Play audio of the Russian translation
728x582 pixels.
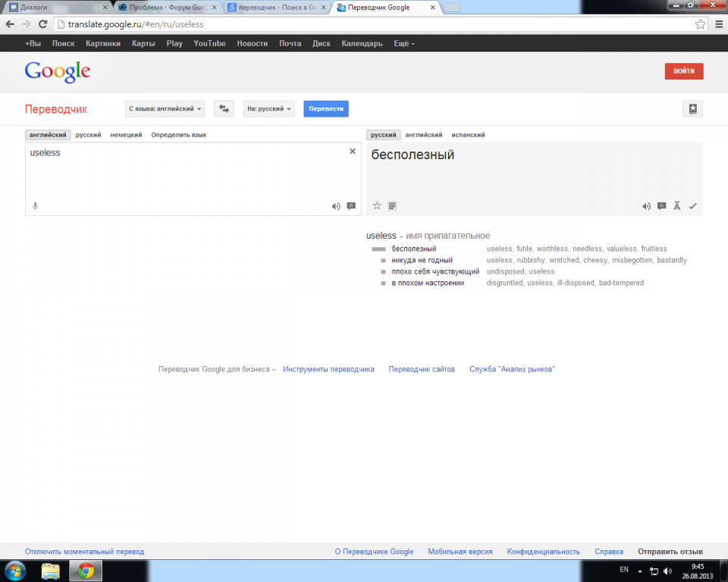[646, 206]
